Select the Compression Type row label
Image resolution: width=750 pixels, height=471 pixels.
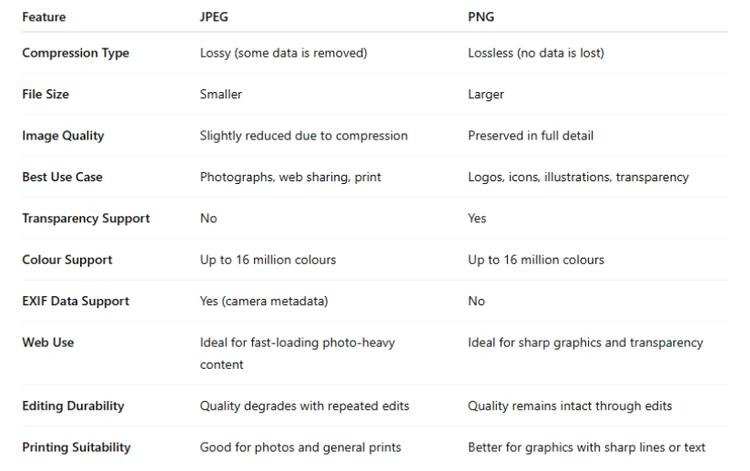tap(76, 53)
